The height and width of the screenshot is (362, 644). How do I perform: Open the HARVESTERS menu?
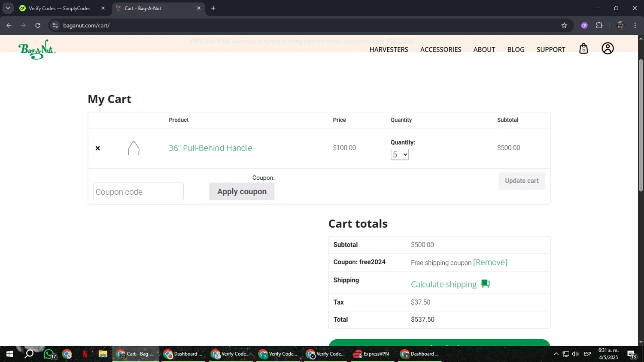click(x=389, y=50)
